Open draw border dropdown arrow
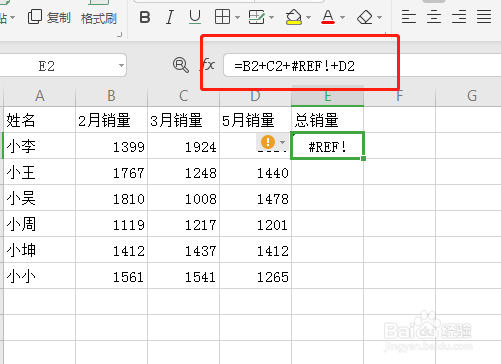The height and width of the screenshot is (364, 501). 272,17
